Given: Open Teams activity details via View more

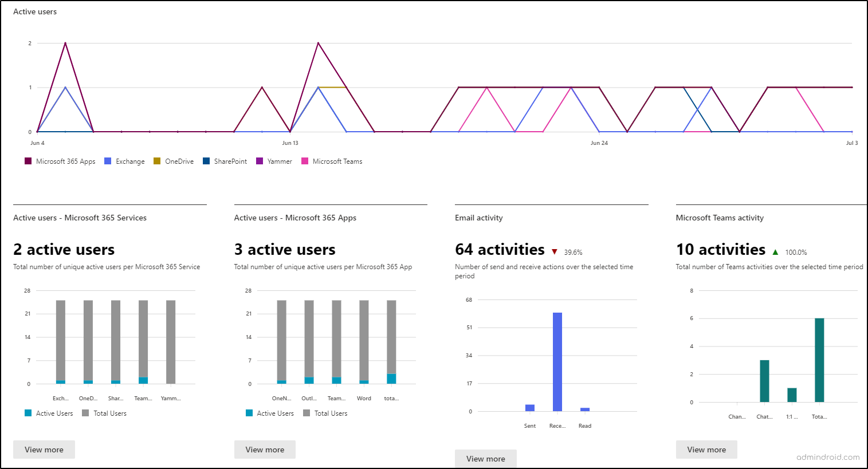Looking at the screenshot, I should click(x=706, y=450).
